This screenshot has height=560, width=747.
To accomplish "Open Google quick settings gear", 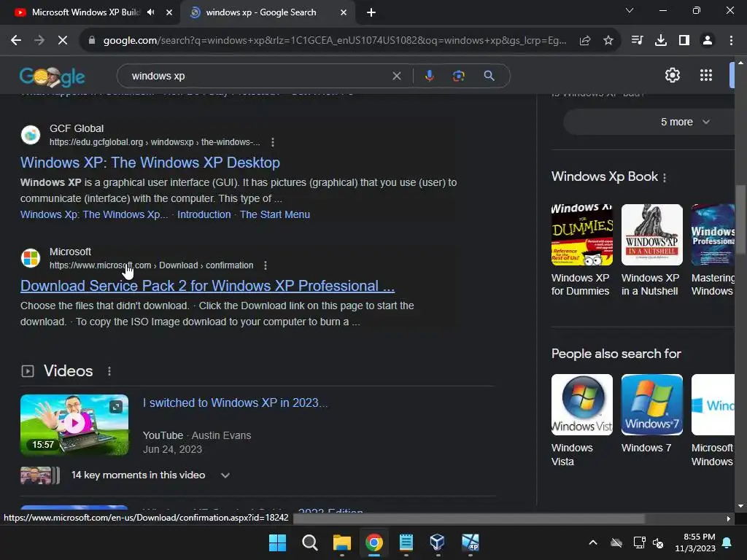I will click(672, 75).
